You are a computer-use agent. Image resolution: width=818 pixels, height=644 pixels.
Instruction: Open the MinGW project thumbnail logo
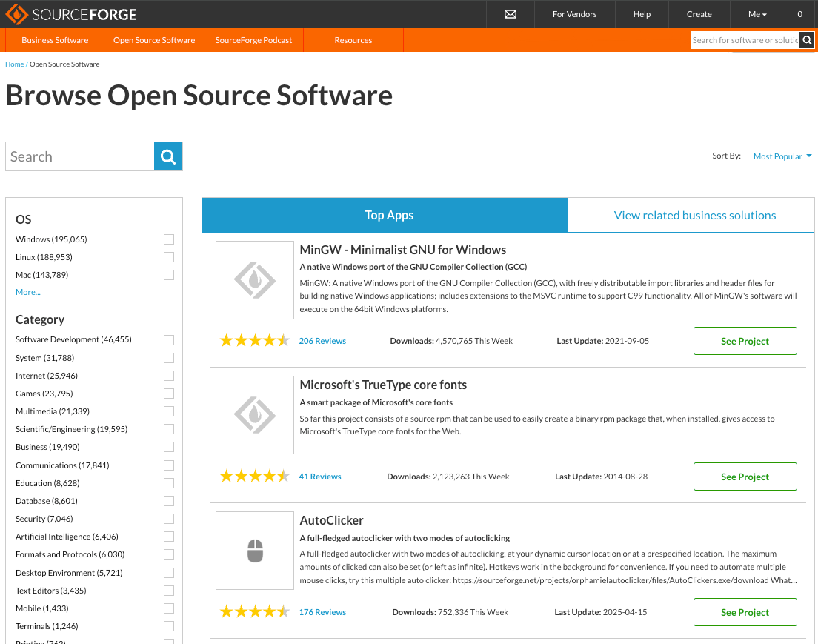(x=254, y=279)
